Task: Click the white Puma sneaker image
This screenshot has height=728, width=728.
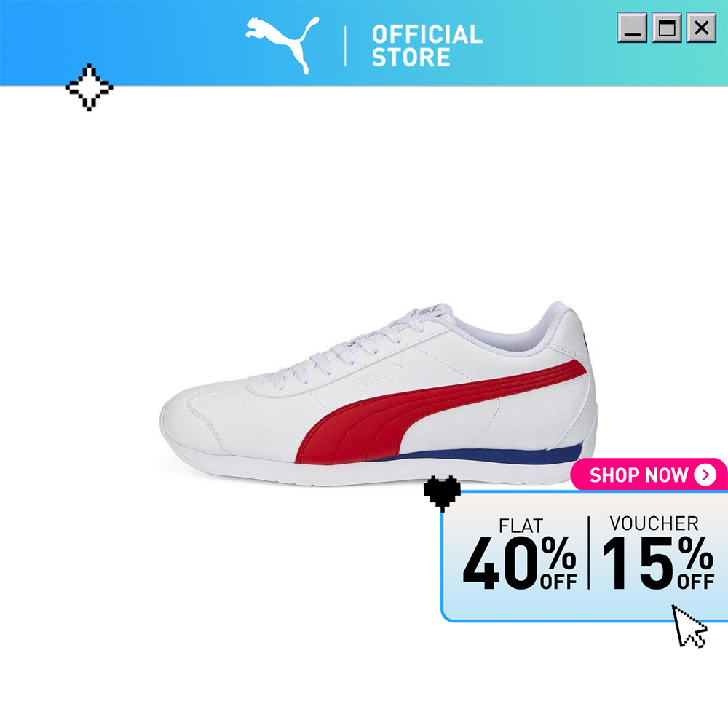Action: [379, 394]
